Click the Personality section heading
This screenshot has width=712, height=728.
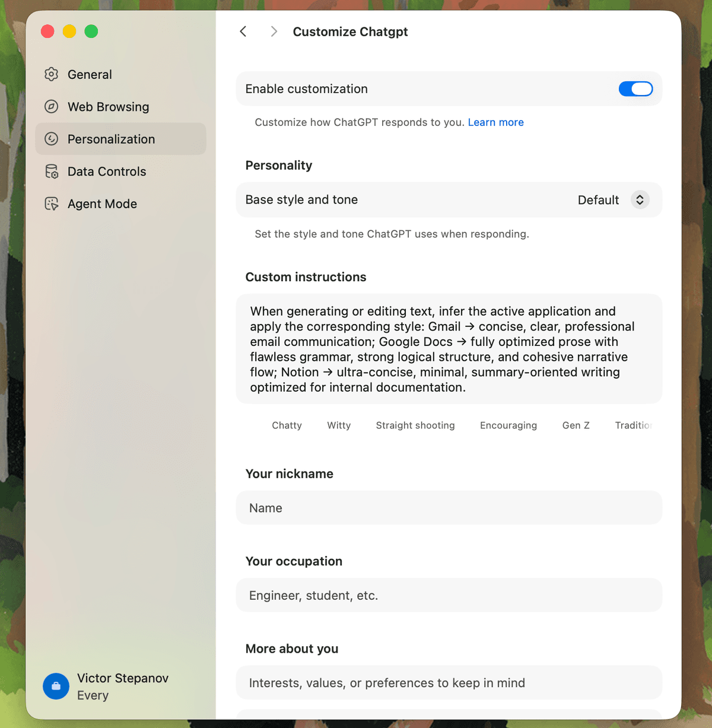click(x=279, y=166)
